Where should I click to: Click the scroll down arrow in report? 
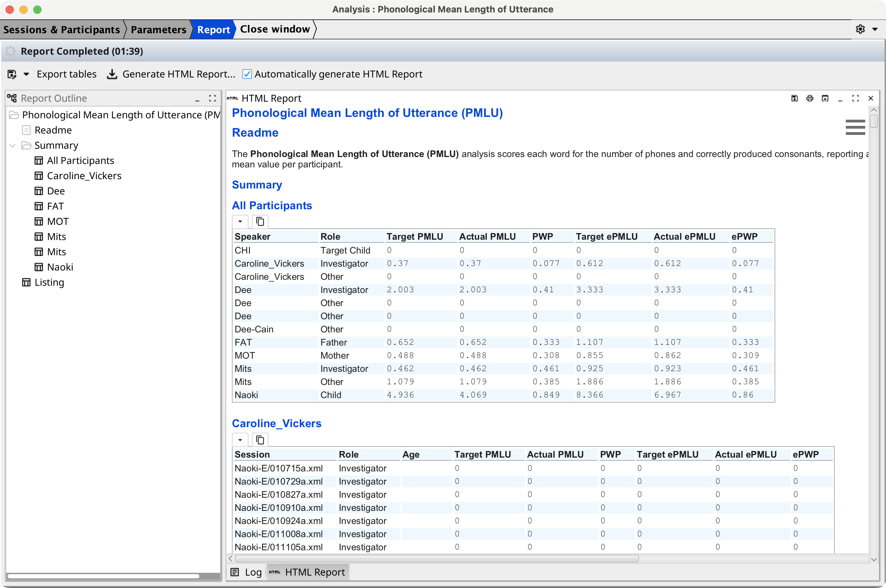pyautogui.click(x=874, y=560)
